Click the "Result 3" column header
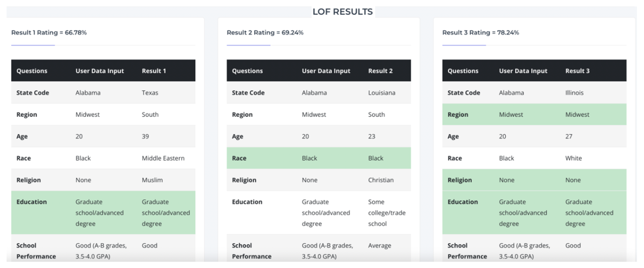 pyautogui.click(x=577, y=71)
